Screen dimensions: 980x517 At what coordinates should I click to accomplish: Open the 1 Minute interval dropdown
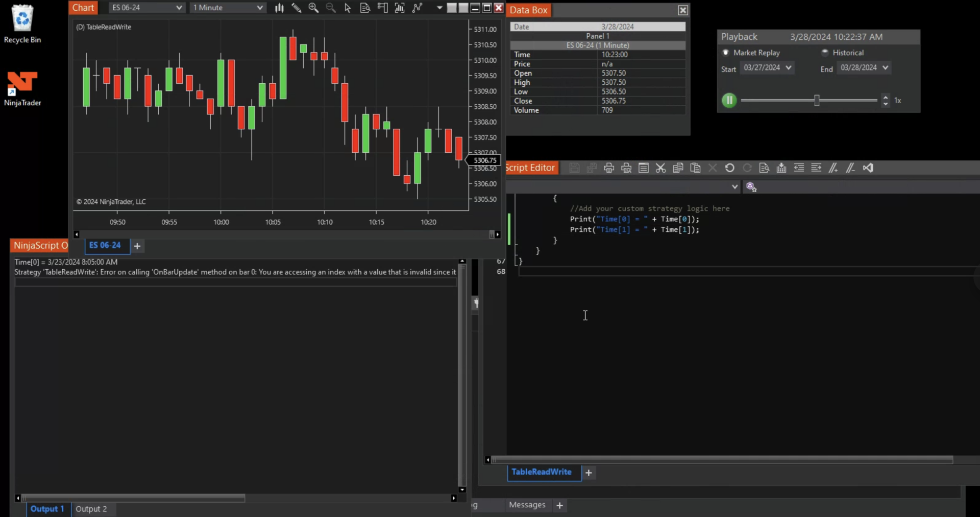[228, 8]
